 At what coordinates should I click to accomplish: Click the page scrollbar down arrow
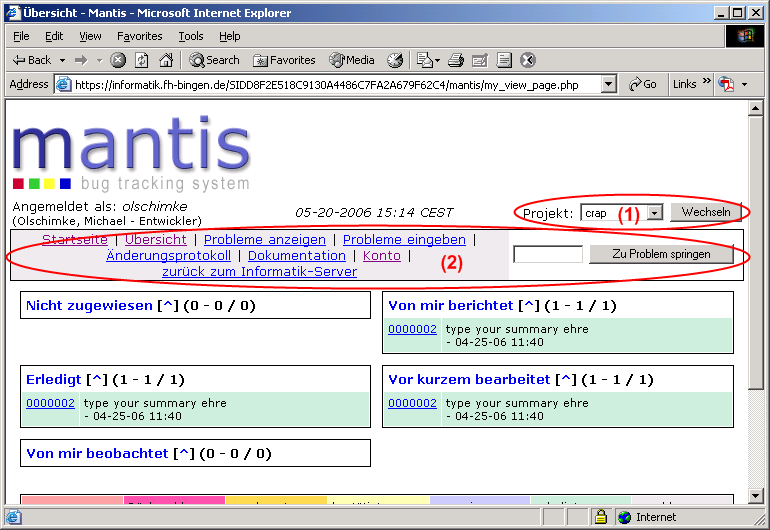coord(755,496)
